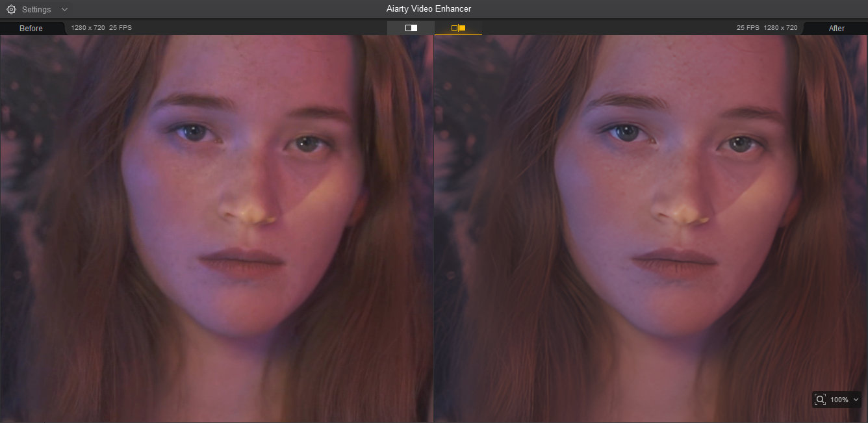Viewport: 868px width, 423px height.
Task: Expand the zoom percentage dropdown arrow
Action: point(856,400)
